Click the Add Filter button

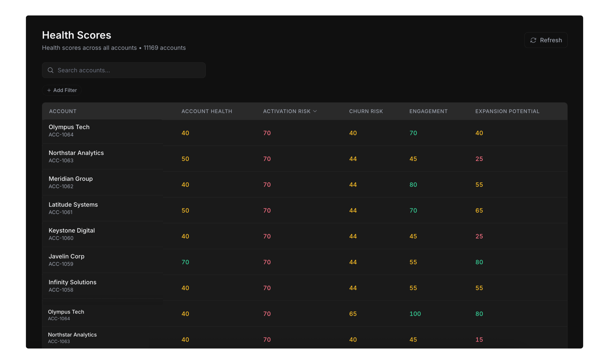(x=62, y=90)
